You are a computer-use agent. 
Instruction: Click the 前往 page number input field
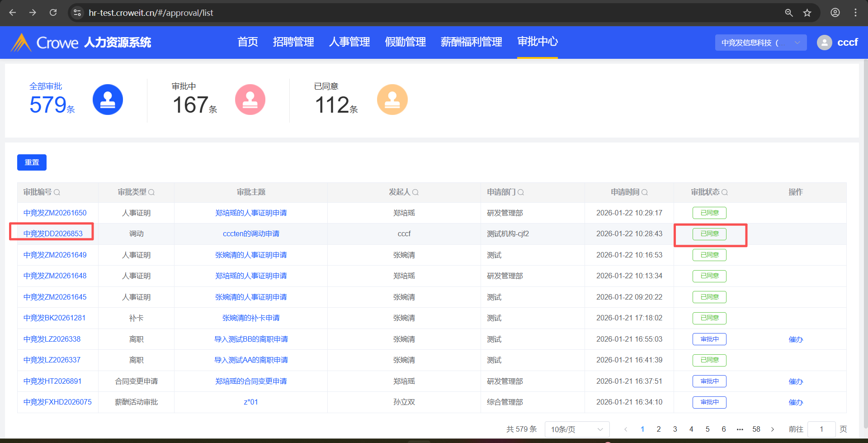[821, 429]
